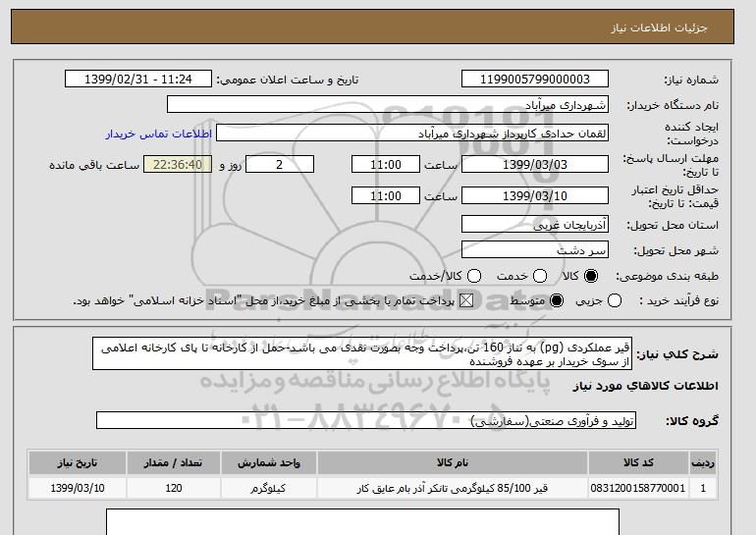Click the اطلاعات کالاهای مورد نیاز section heading
This screenshot has height=535, width=756.
[x=645, y=386]
